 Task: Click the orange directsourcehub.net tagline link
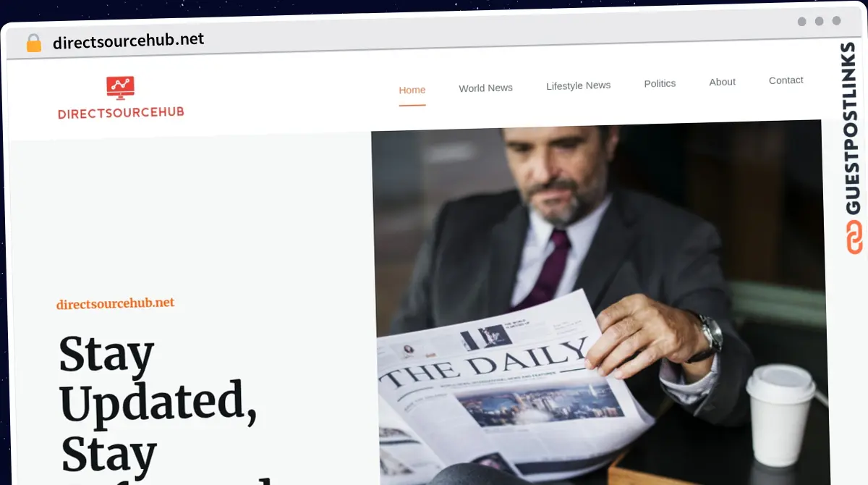116,303
